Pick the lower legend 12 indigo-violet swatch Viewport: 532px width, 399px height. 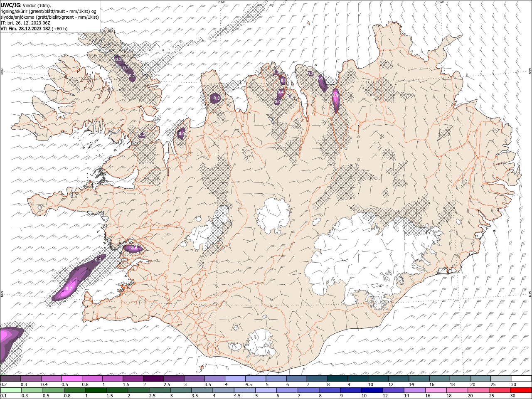394,390
